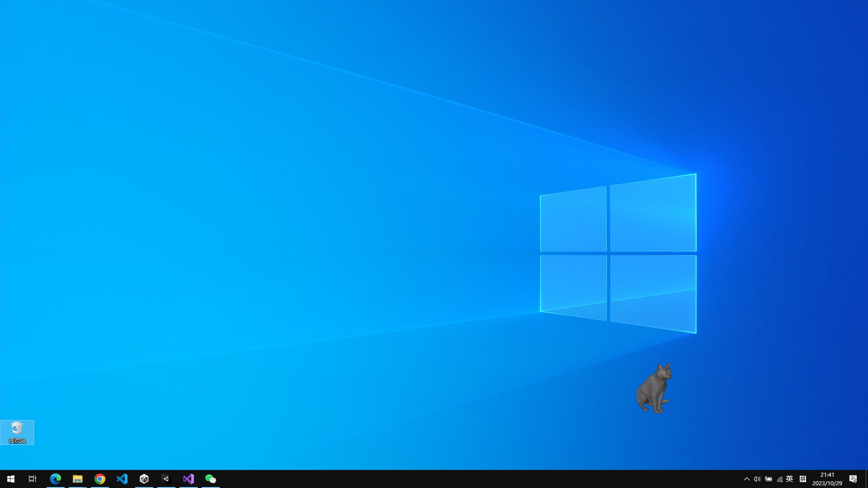868x488 pixels.
Task: Open the Start menu
Action: 10,479
